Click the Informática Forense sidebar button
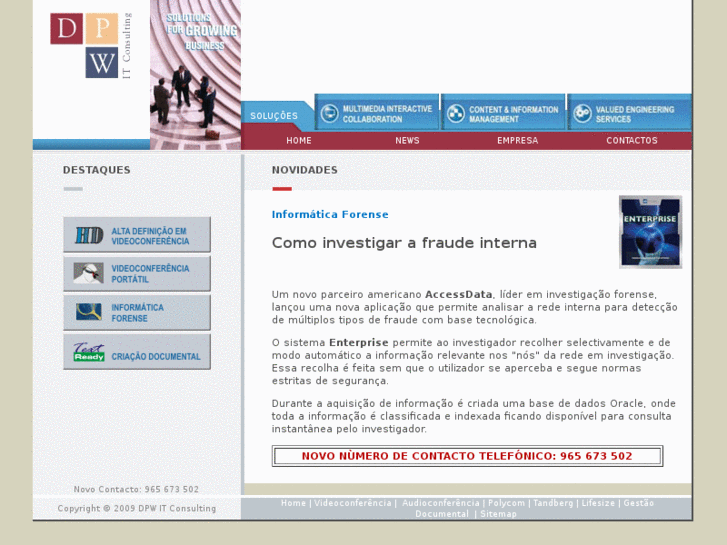Image resolution: width=727 pixels, height=545 pixels. point(137,313)
